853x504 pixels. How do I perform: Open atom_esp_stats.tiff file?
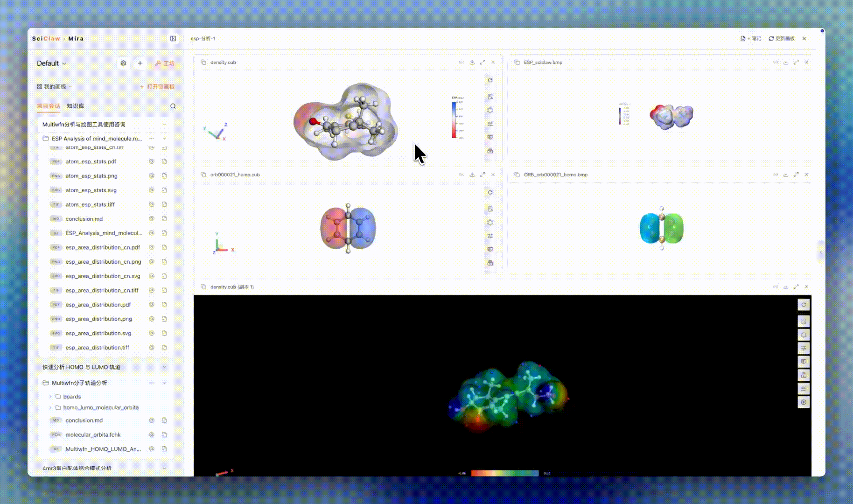pyautogui.click(x=90, y=204)
